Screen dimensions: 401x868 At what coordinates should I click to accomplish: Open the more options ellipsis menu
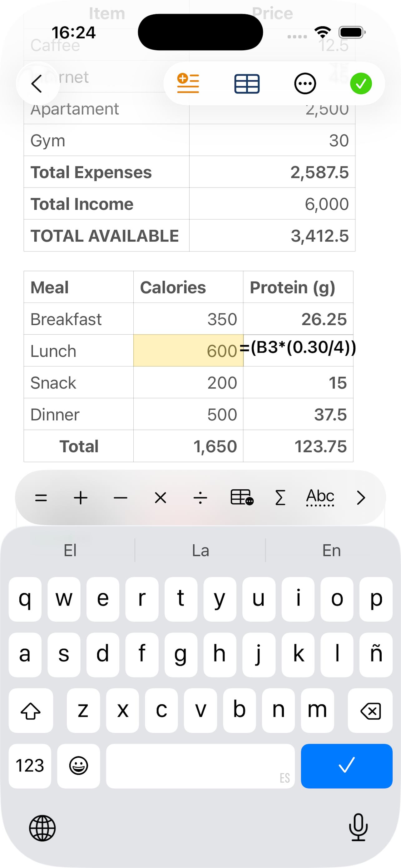click(305, 83)
